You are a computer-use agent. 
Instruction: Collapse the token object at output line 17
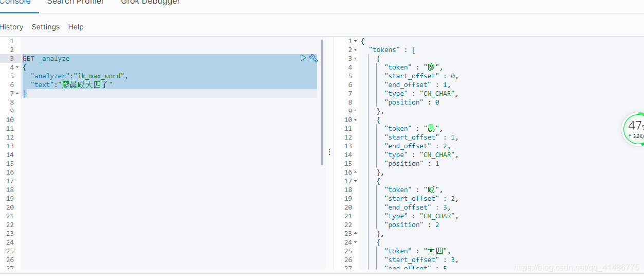pyautogui.click(x=355, y=181)
